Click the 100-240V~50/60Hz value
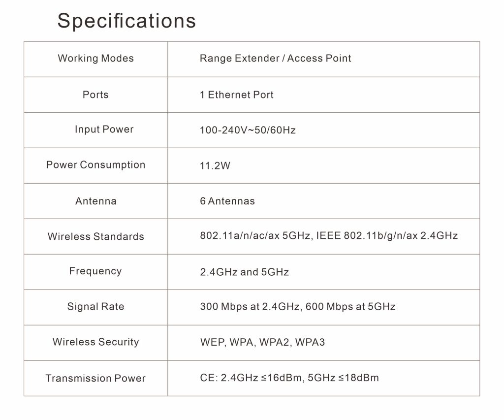504x420 pixels. pos(248,130)
